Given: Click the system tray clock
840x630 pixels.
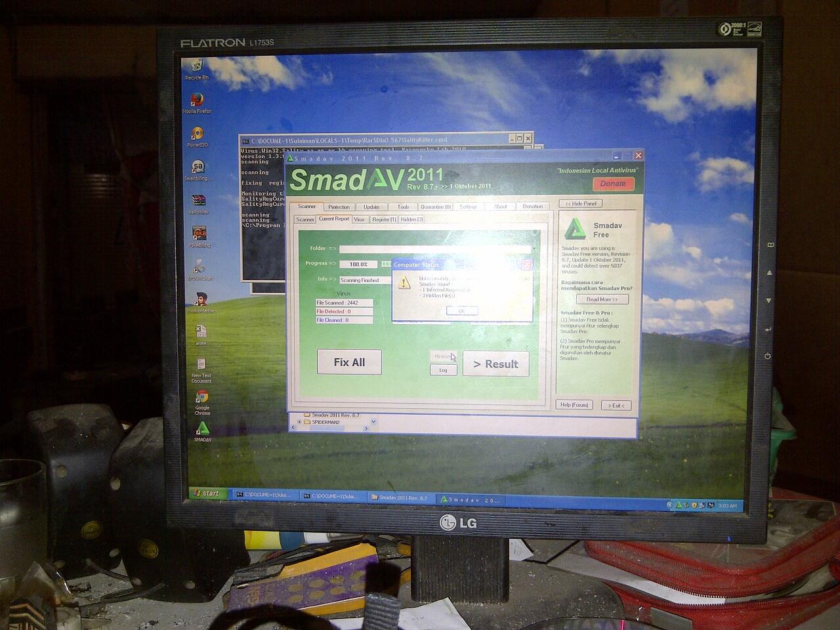Looking at the screenshot, I should 727,506.
